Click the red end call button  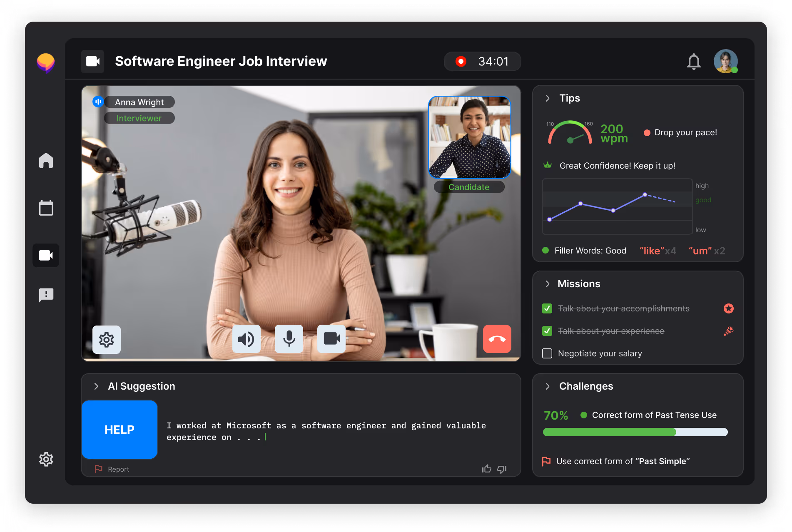tap(497, 339)
